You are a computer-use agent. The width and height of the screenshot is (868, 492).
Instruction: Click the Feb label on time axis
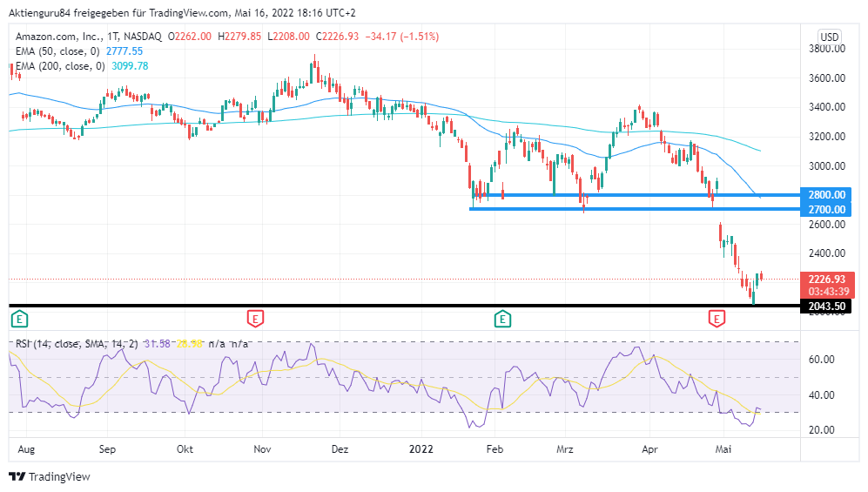tap(495, 449)
